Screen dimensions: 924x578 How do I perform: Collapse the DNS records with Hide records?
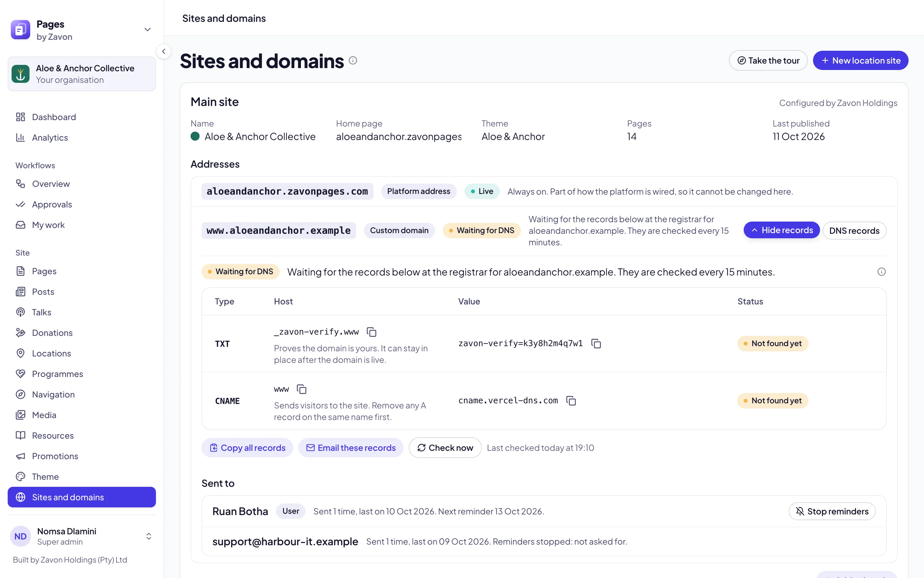pos(782,230)
